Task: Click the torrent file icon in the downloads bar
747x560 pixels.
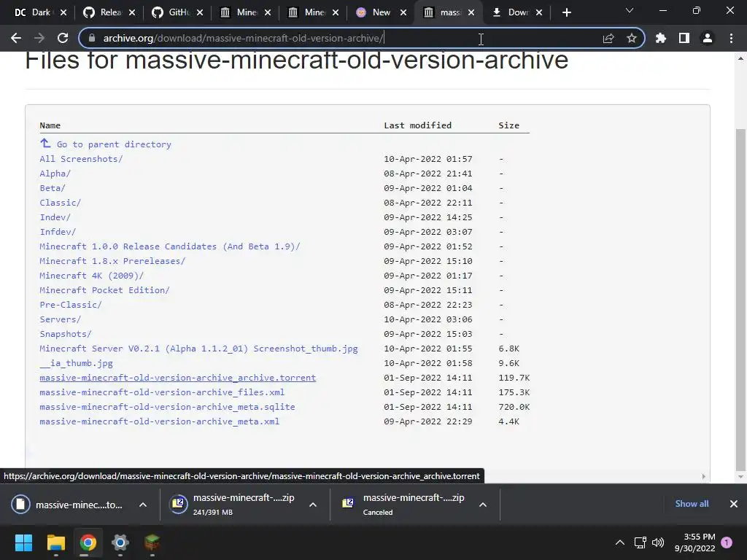Action: 20,505
